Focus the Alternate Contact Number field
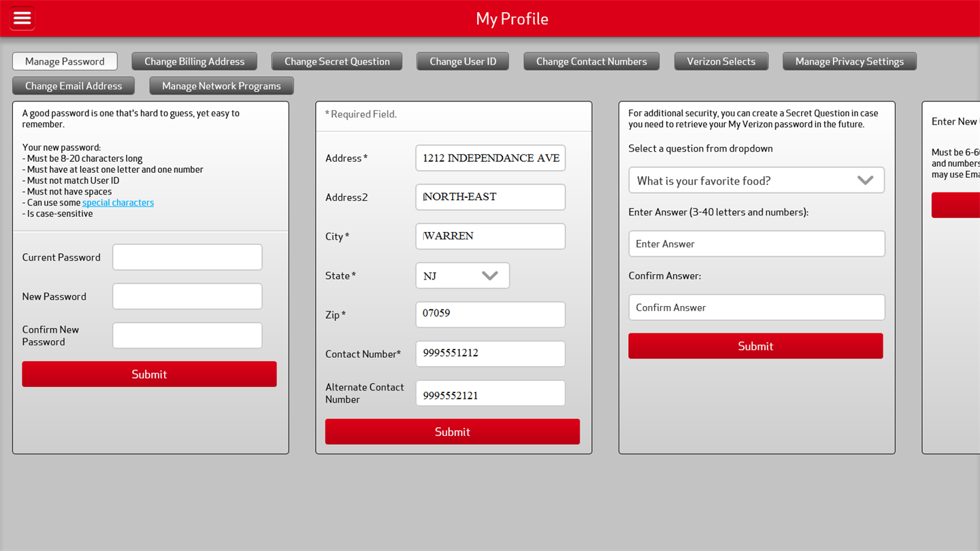The image size is (980, 551). pyautogui.click(x=490, y=393)
